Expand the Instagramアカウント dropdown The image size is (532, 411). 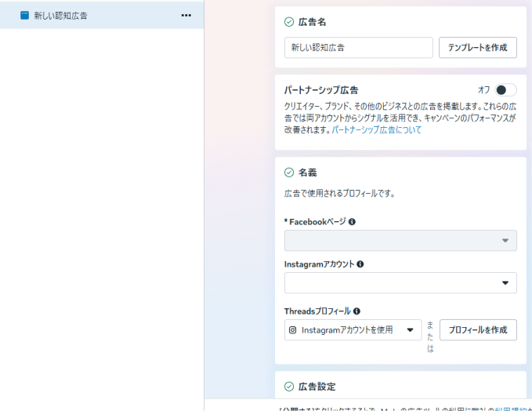400,282
